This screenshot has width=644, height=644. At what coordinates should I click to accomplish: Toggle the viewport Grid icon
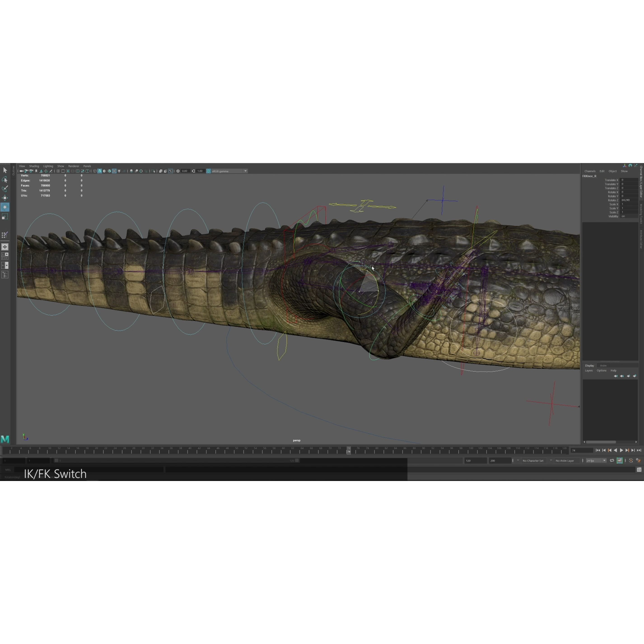point(58,171)
